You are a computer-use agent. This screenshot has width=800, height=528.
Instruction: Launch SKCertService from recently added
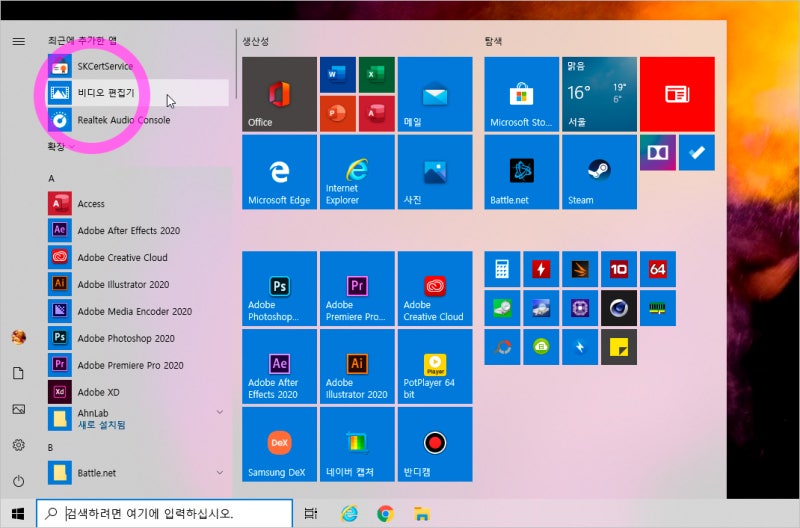[138, 66]
